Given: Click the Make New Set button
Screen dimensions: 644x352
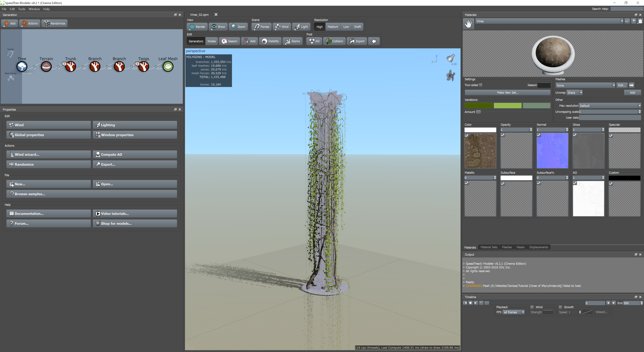Looking at the screenshot, I should (x=507, y=93).
